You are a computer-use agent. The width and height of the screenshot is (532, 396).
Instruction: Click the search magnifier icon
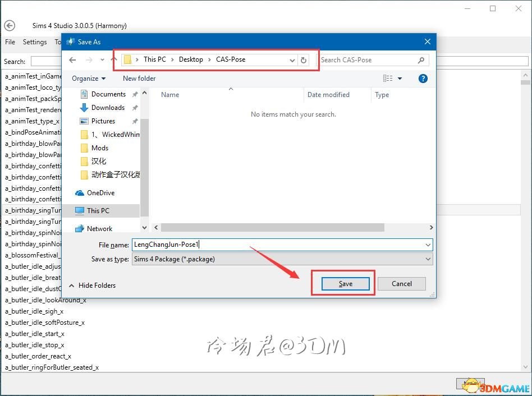click(421, 60)
